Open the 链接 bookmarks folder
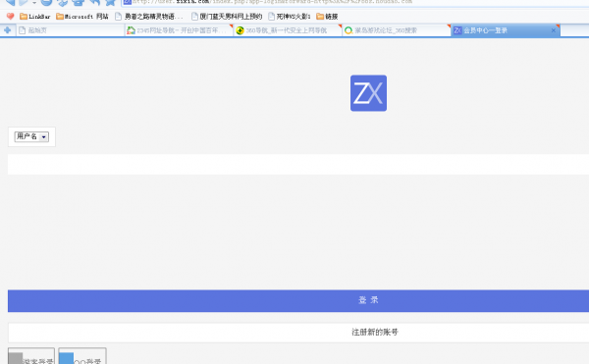Image resolution: width=589 pixels, height=364 pixels. 327,16
